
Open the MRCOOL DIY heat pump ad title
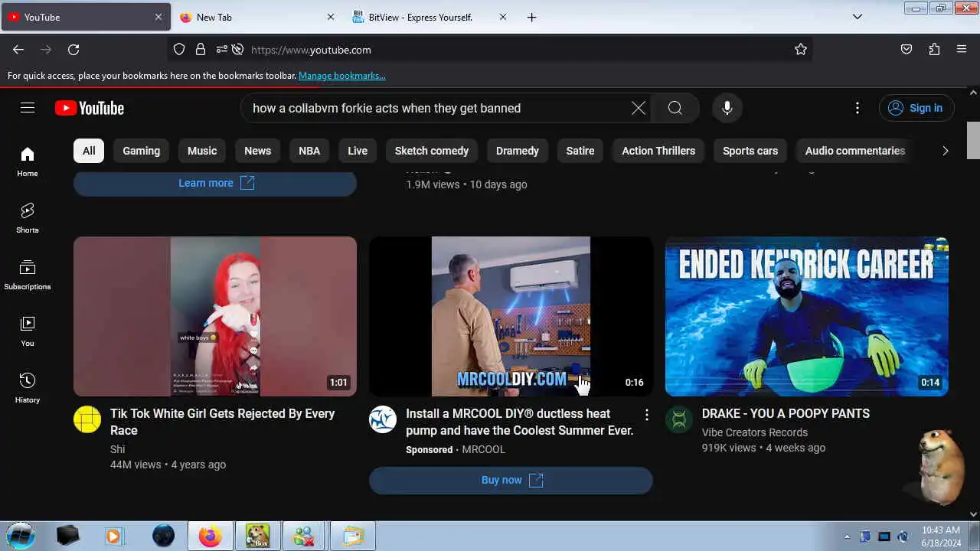pyautogui.click(x=520, y=422)
